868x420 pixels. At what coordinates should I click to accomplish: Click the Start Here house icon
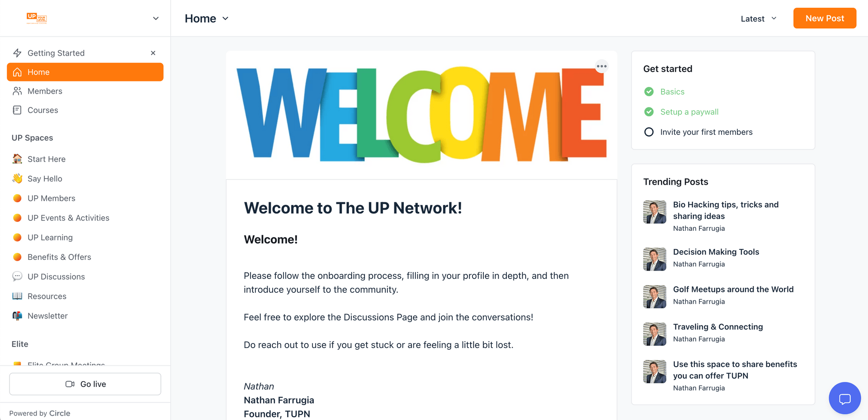17,159
